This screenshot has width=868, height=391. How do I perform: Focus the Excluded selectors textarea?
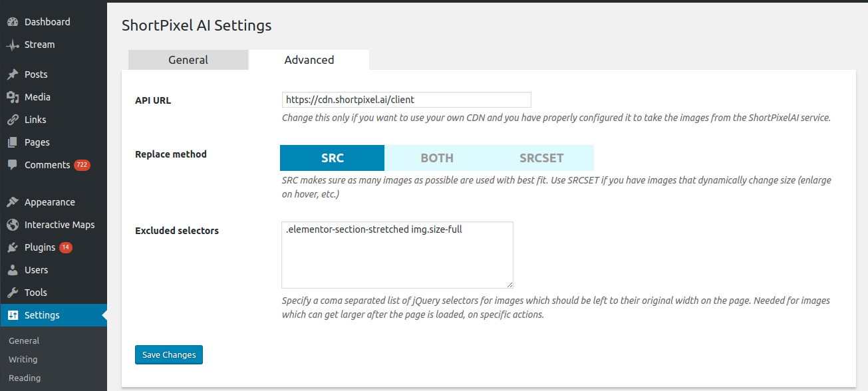397,255
